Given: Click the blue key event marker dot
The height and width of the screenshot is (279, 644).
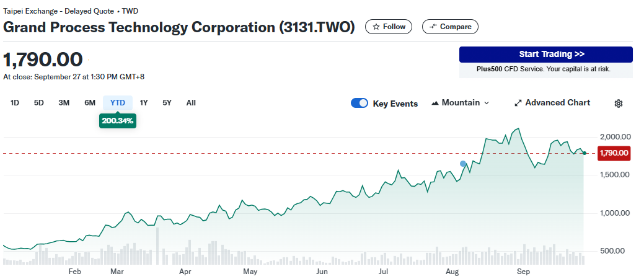Looking at the screenshot, I should 463,164.
